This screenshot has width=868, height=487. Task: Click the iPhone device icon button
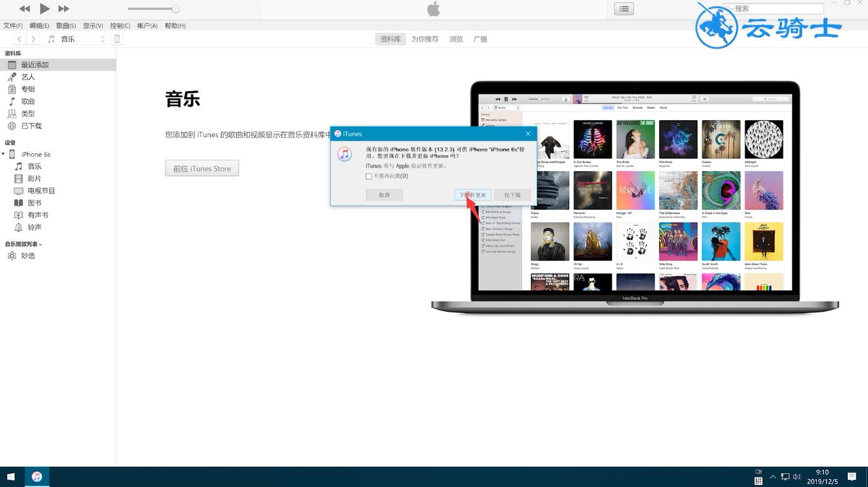pyautogui.click(x=117, y=39)
